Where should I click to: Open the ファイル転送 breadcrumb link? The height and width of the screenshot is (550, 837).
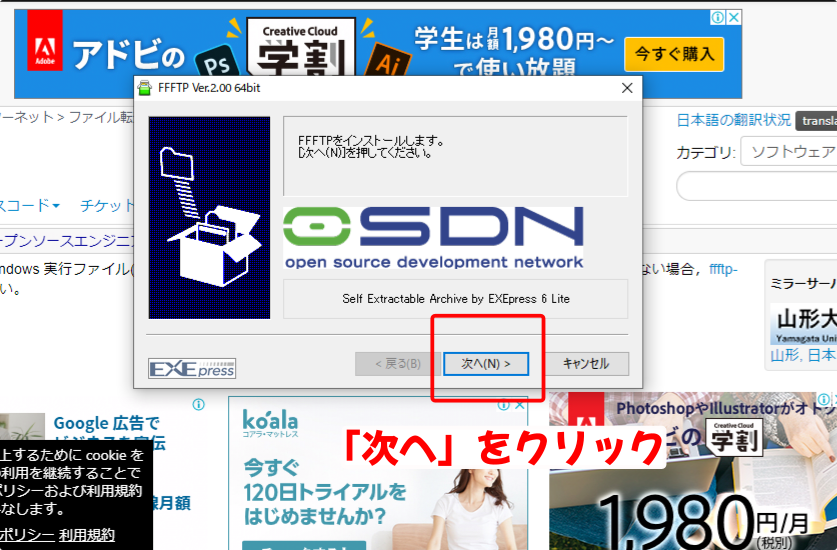(101, 117)
